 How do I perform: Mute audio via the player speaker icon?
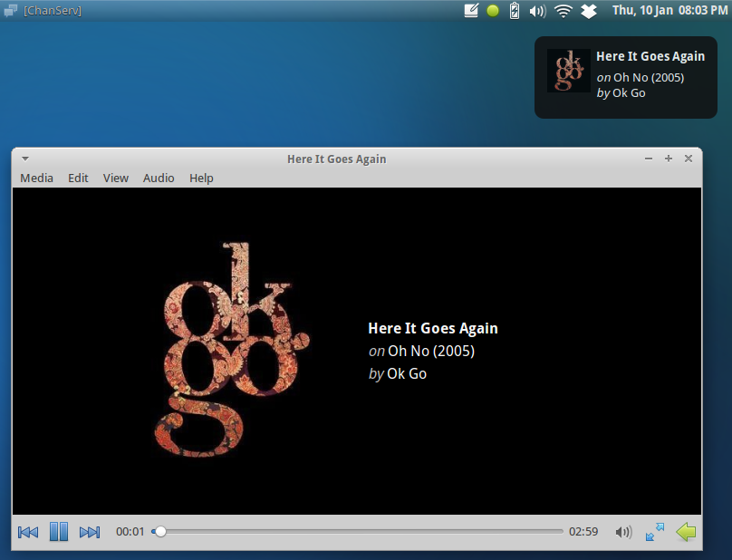[623, 532]
